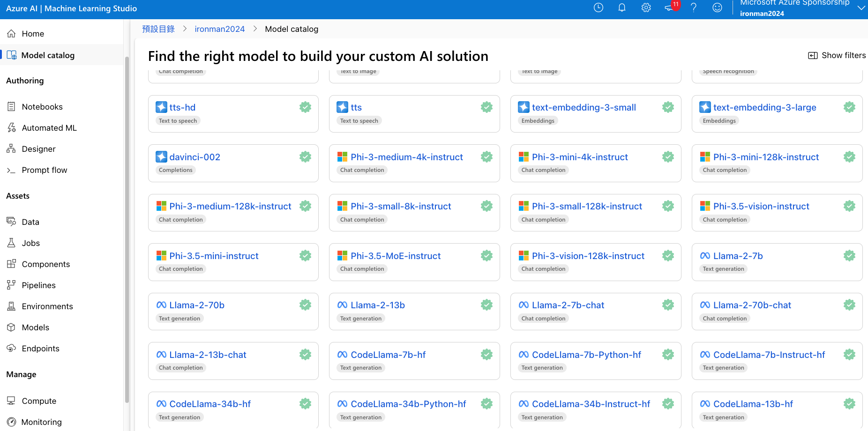Open CodeLlama-34b-Python-hf model
Image resolution: width=868 pixels, height=431 pixels.
click(x=408, y=404)
